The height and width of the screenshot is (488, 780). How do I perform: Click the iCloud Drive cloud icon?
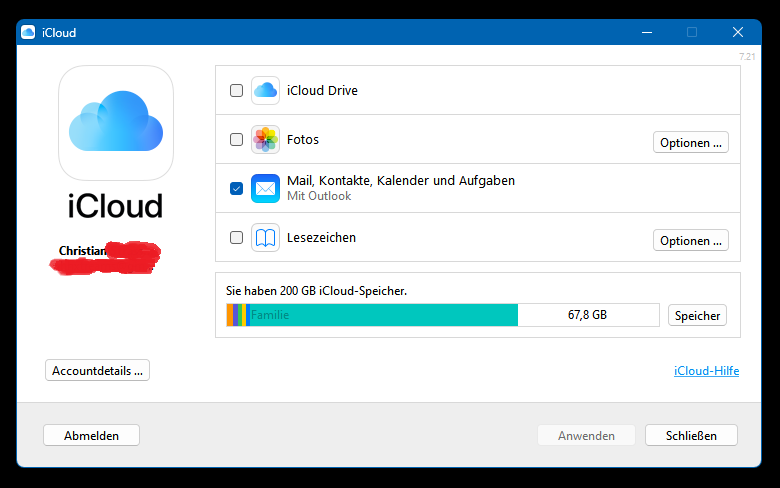click(265, 91)
